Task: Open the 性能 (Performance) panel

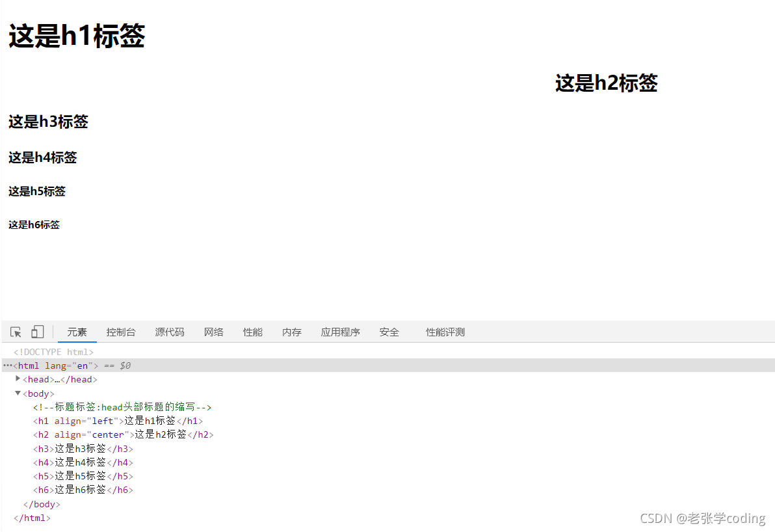Action: coord(252,332)
